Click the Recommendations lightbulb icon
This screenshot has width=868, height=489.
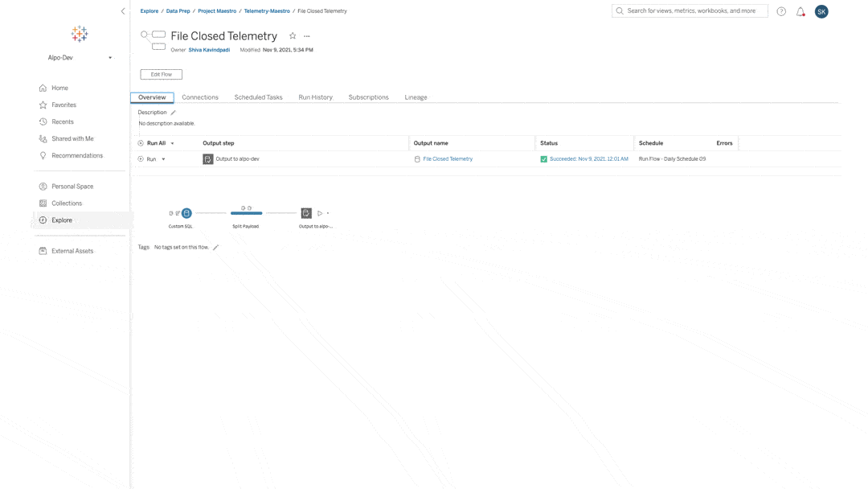(x=43, y=155)
